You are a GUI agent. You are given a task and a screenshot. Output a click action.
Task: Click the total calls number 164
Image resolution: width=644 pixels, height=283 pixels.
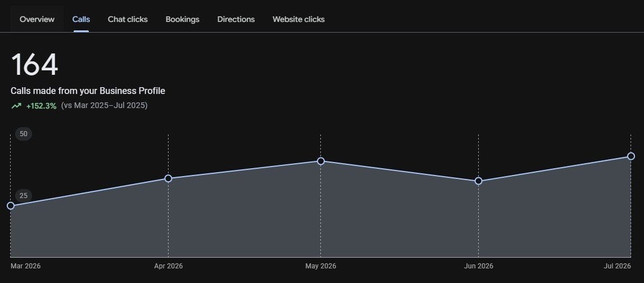click(x=34, y=65)
